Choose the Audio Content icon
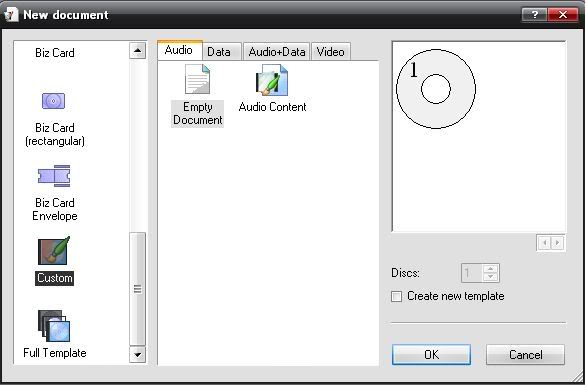Viewport: 586px width, 385px height. (272, 80)
